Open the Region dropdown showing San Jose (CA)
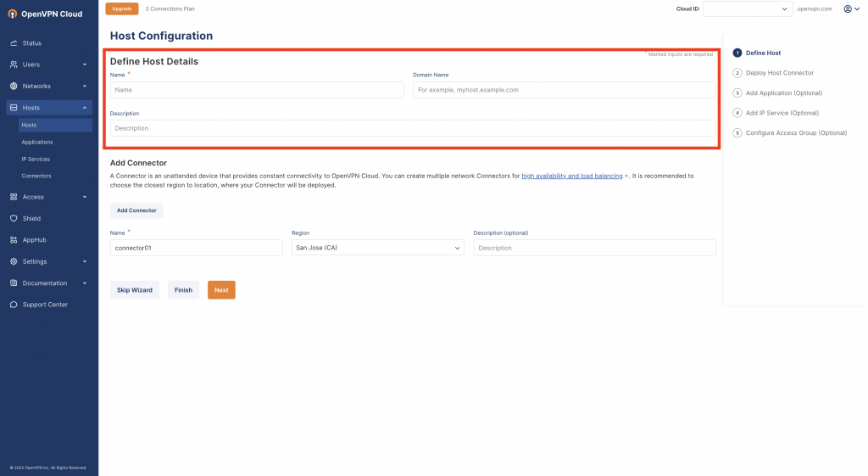The image size is (868, 476). (x=378, y=248)
